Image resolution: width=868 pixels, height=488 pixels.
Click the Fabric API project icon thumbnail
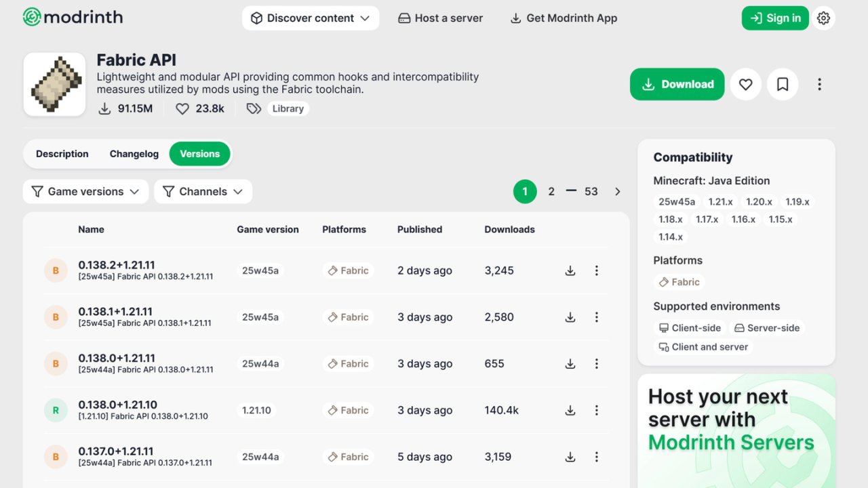[x=54, y=84]
